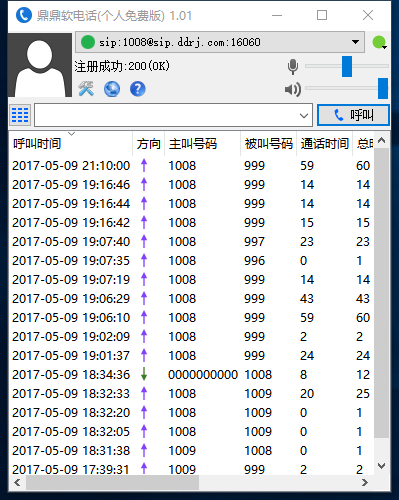Click the scroll up arrow of call list
The width and height of the screenshot is (399, 500).
pos(382,141)
